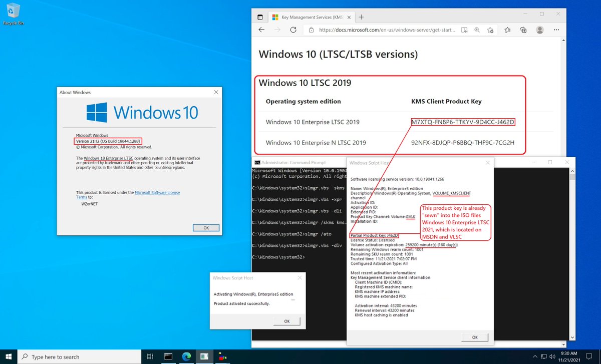
Task: Click the Remaining Windows rearm count line
Action: pos(386,249)
